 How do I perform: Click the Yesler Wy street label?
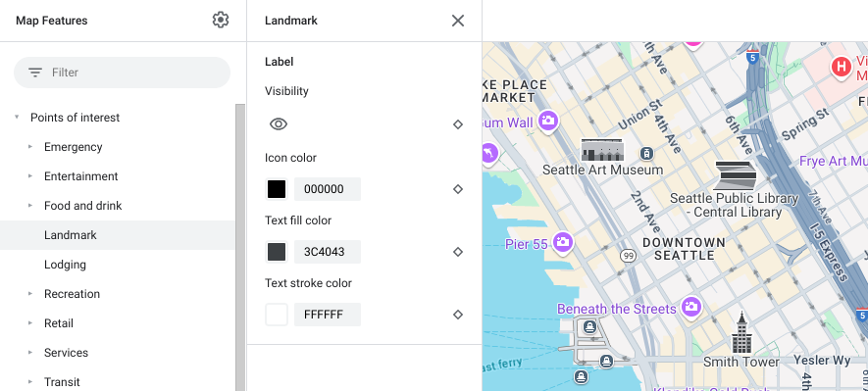[x=822, y=360]
